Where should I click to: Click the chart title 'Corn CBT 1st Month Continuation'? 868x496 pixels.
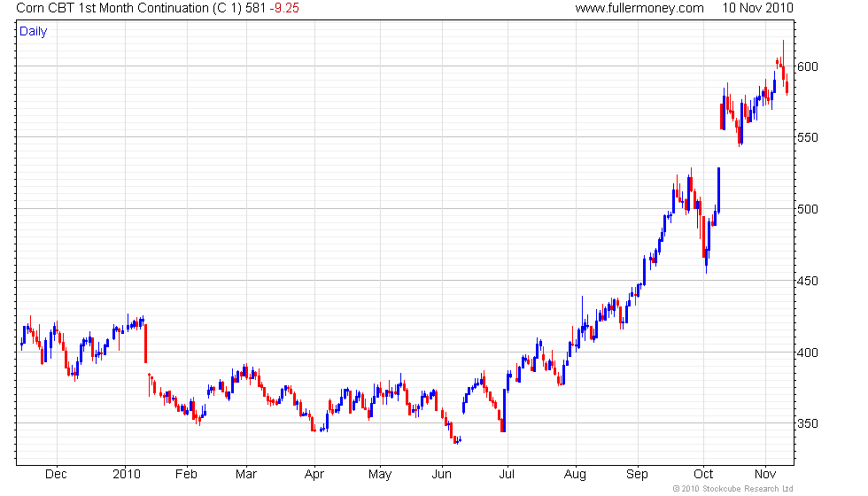(112, 8)
